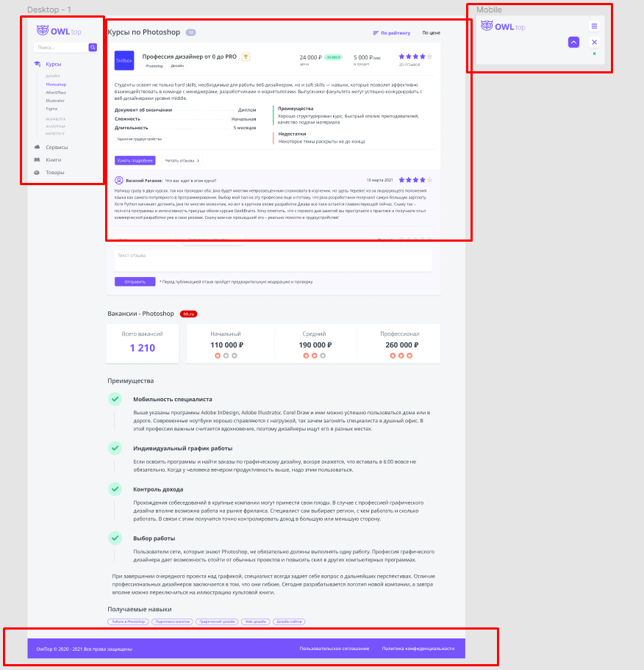
Task: Click the red hh.ru badge
Action: (x=189, y=314)
